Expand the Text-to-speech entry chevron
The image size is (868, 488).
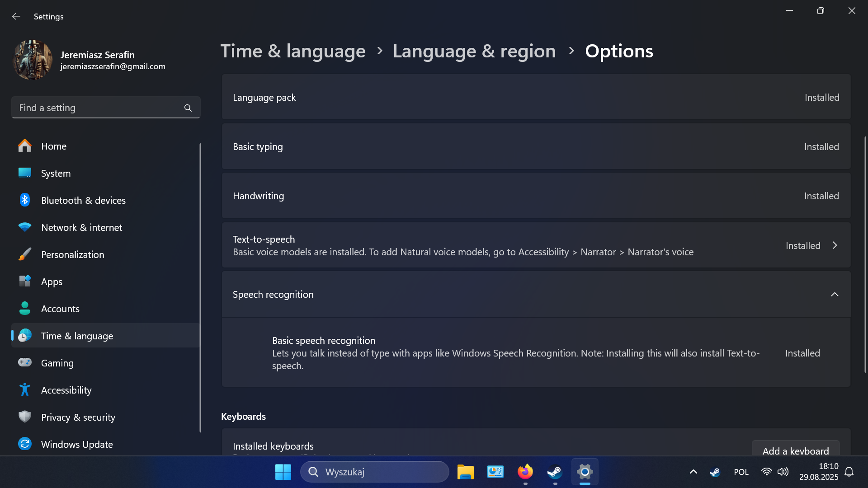[x=835, y=245]
